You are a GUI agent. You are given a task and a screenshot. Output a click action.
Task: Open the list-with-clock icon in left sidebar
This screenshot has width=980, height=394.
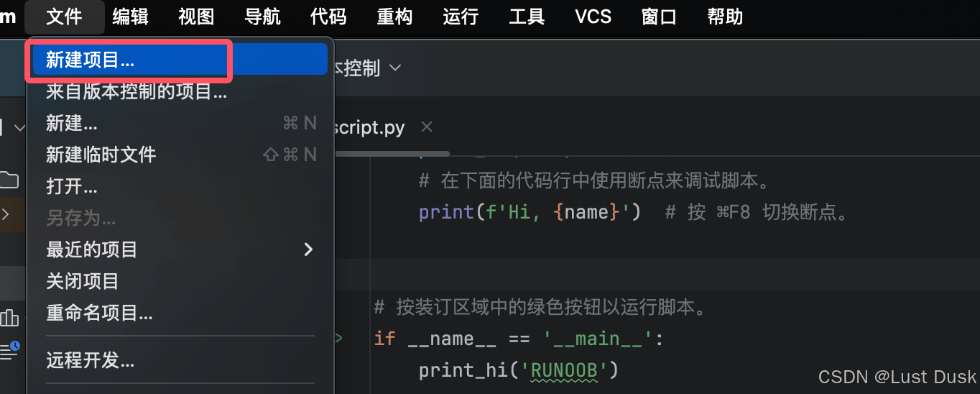(x=9, y=350)
